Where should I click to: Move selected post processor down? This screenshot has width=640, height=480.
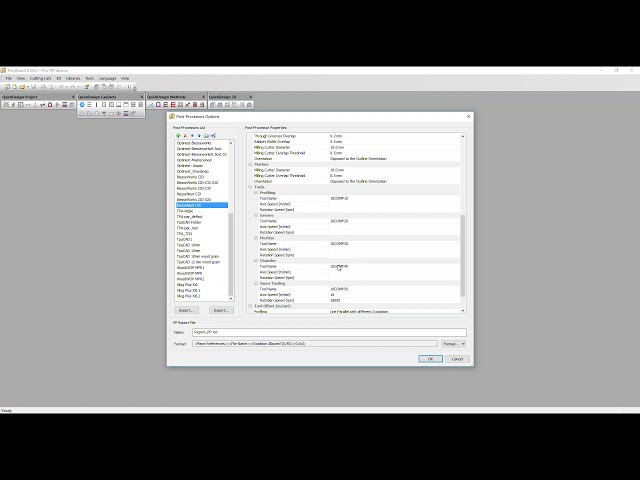tap(199, 136)
